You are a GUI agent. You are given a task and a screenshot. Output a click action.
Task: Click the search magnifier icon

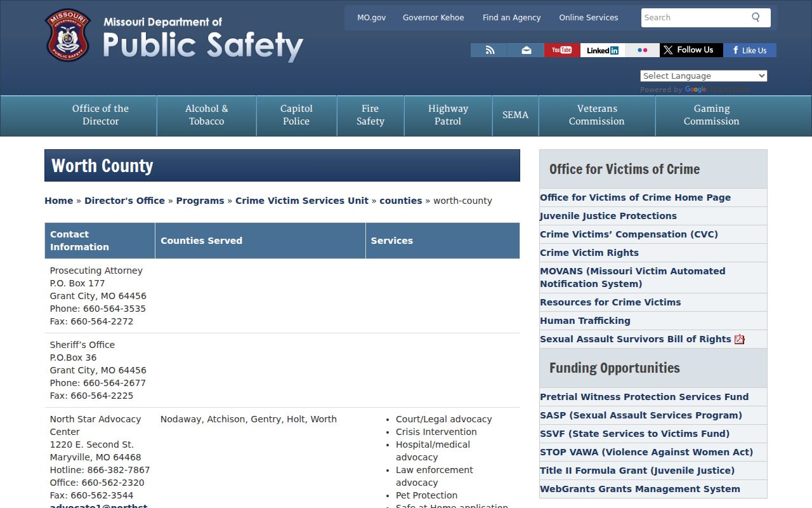[756, 17]
